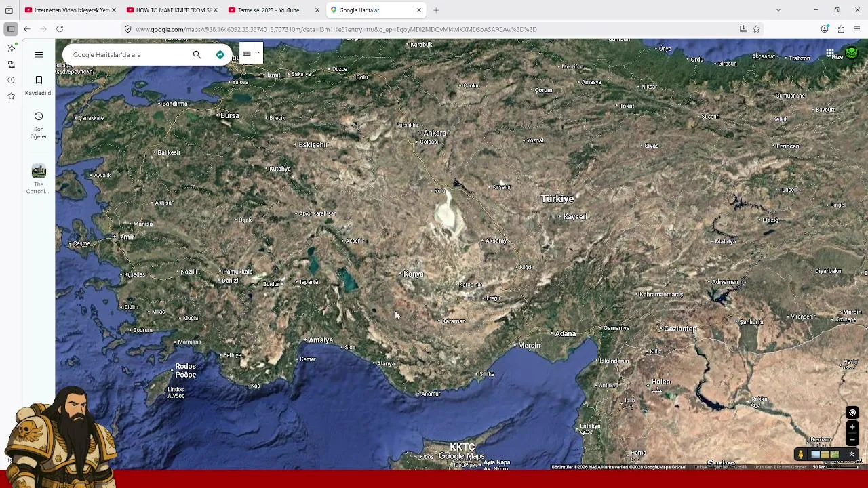The image size is (868, 488).
Task: Show your location on the map
Action: point(852,413)
